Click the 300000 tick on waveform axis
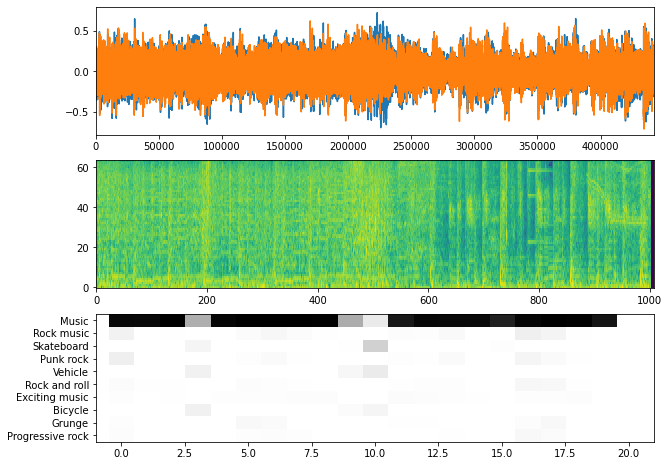The image size is (669, 466). point(474,146)
